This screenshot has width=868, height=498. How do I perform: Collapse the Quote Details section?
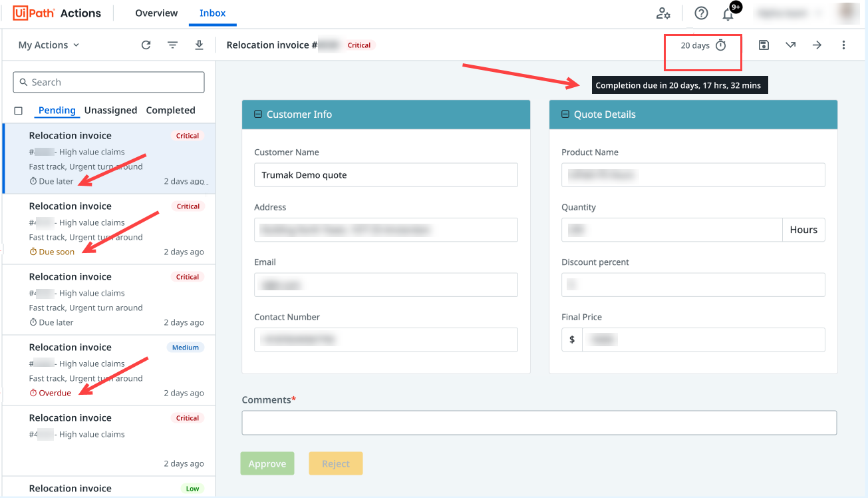[x=565, y=115]
